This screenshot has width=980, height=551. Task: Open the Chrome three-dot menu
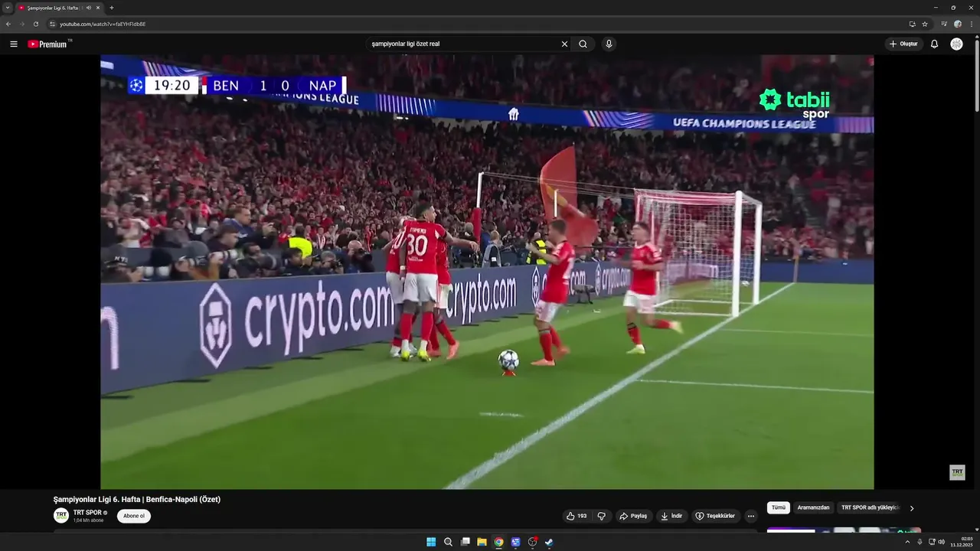[972, 24]
